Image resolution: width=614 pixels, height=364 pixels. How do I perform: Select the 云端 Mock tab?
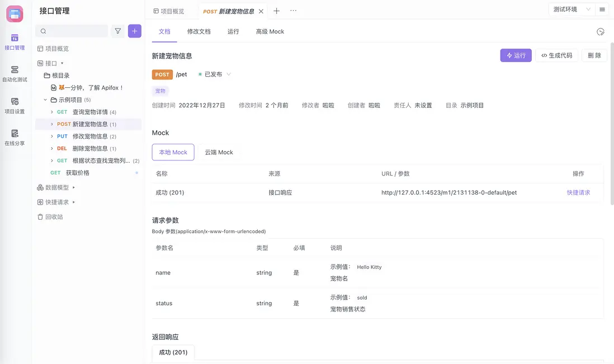click(x=219, y=152)
